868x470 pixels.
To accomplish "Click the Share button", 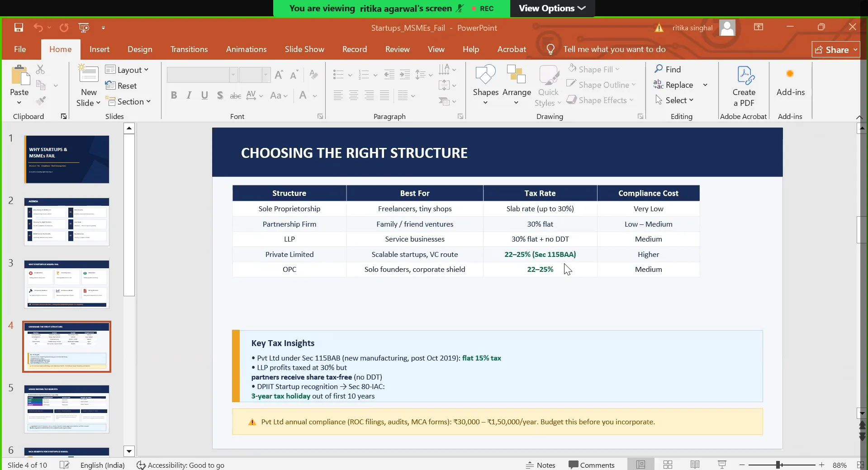I will (x=835, y=50).
